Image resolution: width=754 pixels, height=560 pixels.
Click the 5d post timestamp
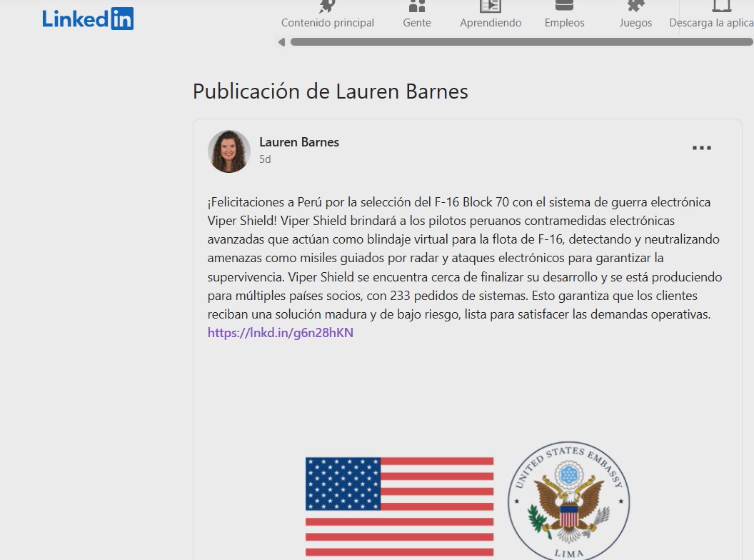(x=265, y=159)
